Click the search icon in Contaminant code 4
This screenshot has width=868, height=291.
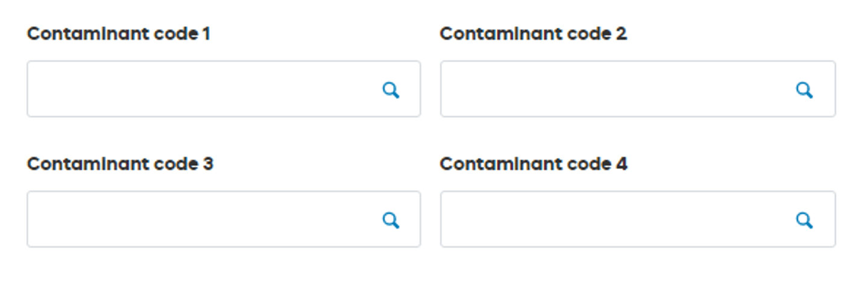(804, 220)
